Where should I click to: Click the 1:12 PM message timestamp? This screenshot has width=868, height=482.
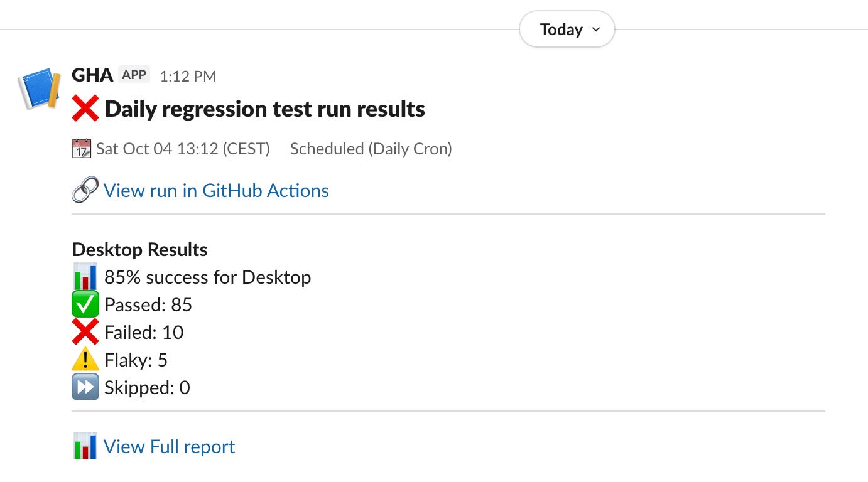pyautogui.click(x=188, y=77)
